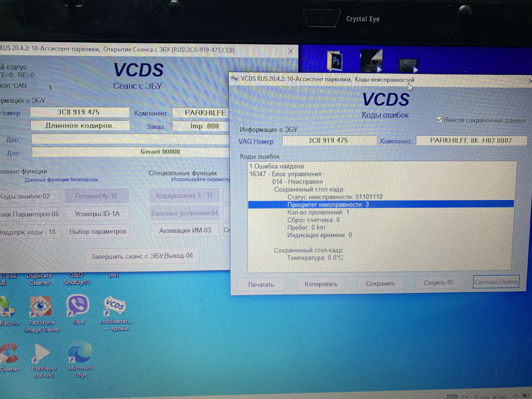Screen dimensions: 532x399
Task: Click 'Завершить сеанс с ЭБУ,Выход-06' button
Action: click(x=142, y=256)
